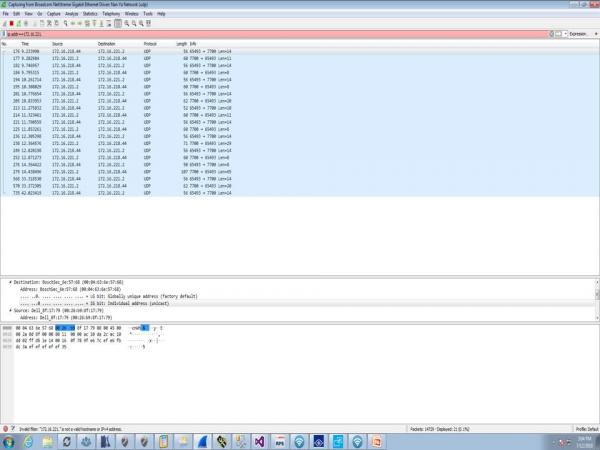
Task: Click the packet details pane scrollbar
Action: pos(597,300)
